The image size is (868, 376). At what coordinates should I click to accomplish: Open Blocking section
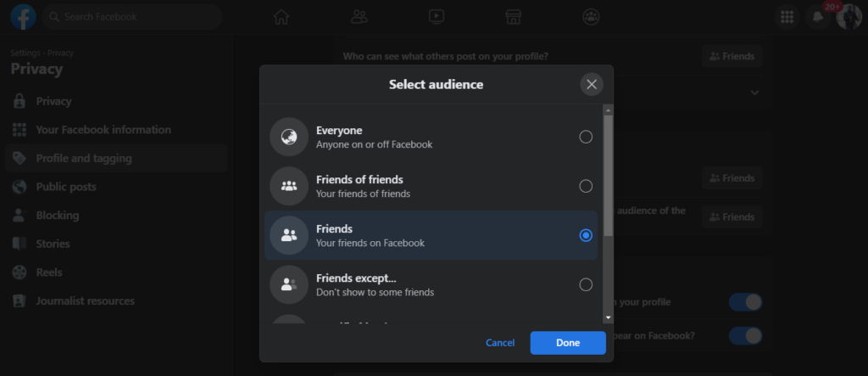(x=116, y=216)
